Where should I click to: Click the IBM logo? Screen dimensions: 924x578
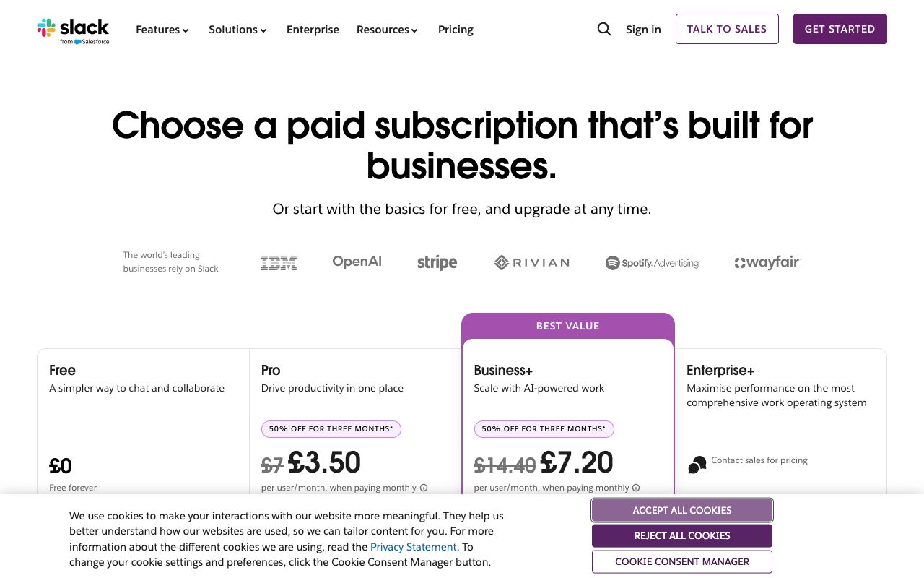click(279, 263)
